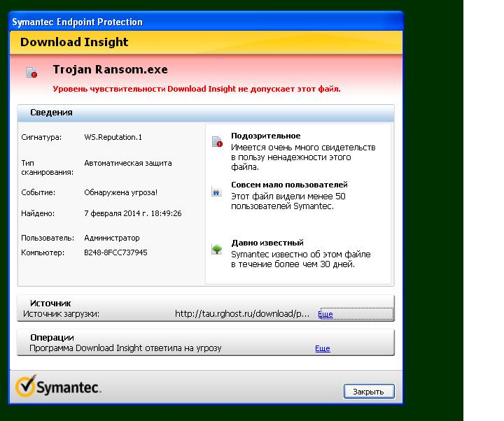Click the Совсем мало пользователей users icon
The height and width of the screenshot is (421, 504).
pyautogui.click(x=217, y=192)
